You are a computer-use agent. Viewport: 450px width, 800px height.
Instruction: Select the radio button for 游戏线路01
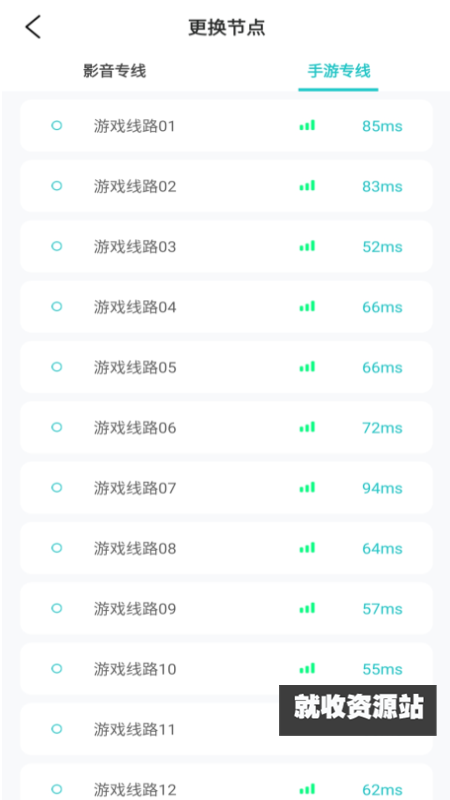(x=57, y=126)
